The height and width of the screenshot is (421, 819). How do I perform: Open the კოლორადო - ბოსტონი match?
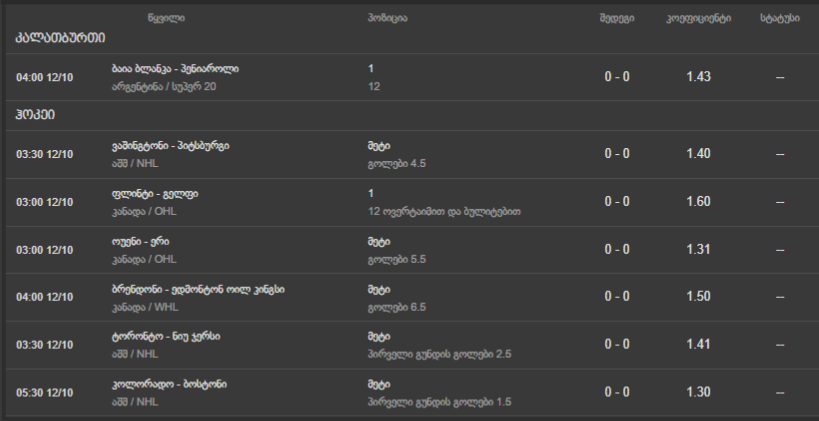tap(169, 384)
